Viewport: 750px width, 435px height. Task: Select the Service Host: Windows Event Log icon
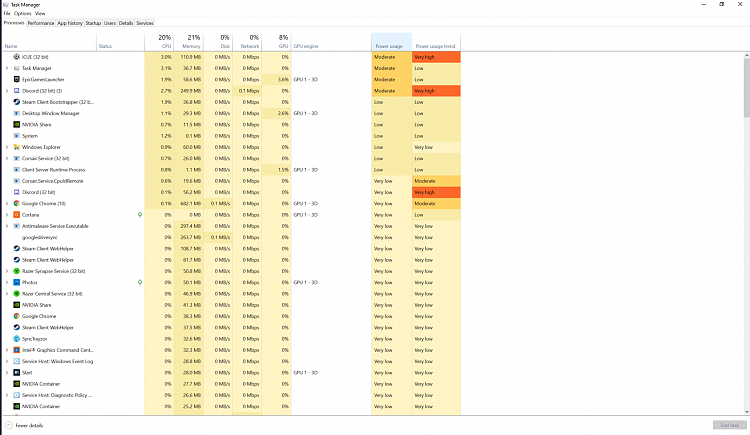click(x=16, y=361)
